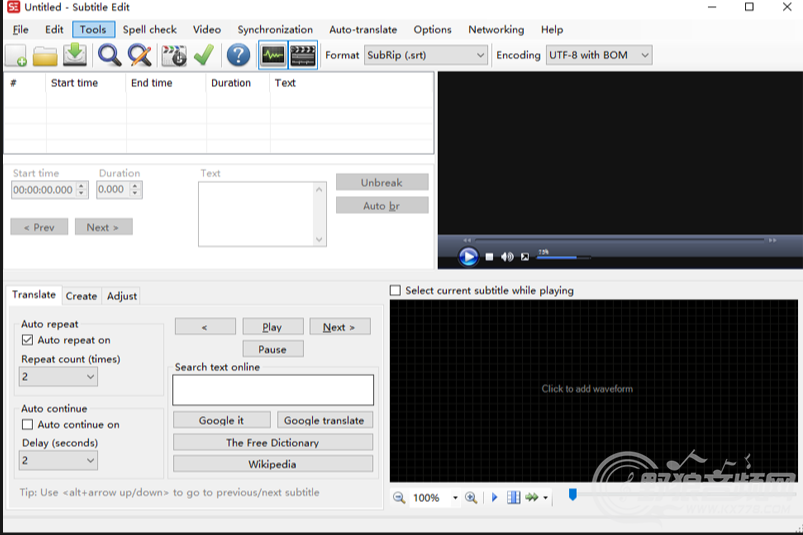Open the Options menu

point(433,30)
